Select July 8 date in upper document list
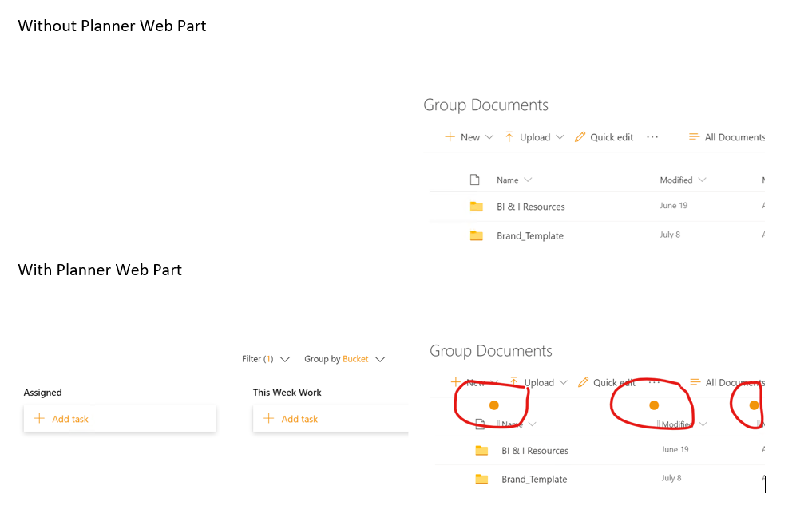The height and width of the screenshot is (529, 812). [670, 235]
